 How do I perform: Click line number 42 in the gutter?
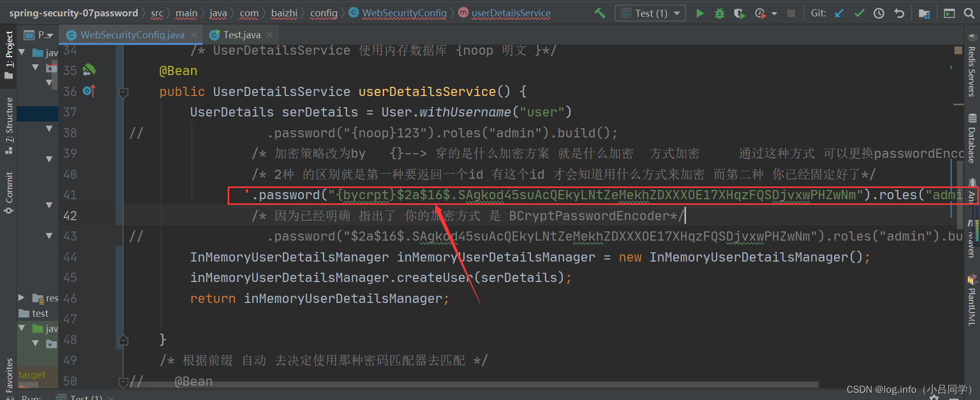click(x=70, y=216)
